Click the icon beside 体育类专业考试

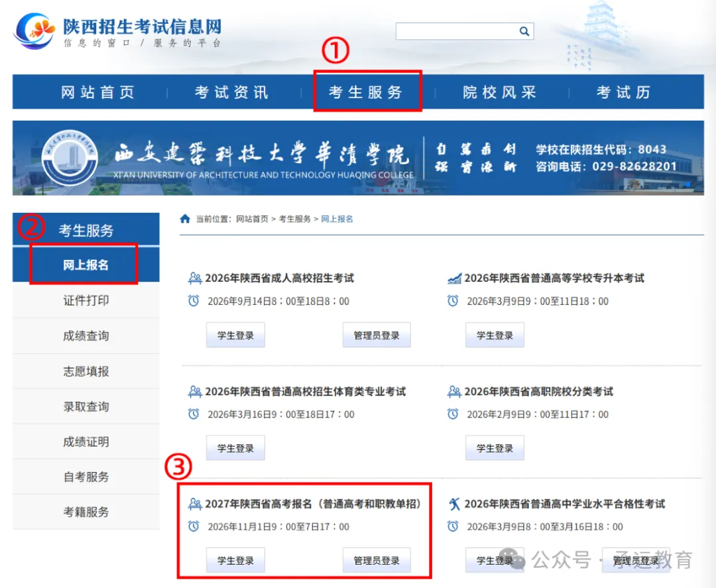(x=195, y=391)
